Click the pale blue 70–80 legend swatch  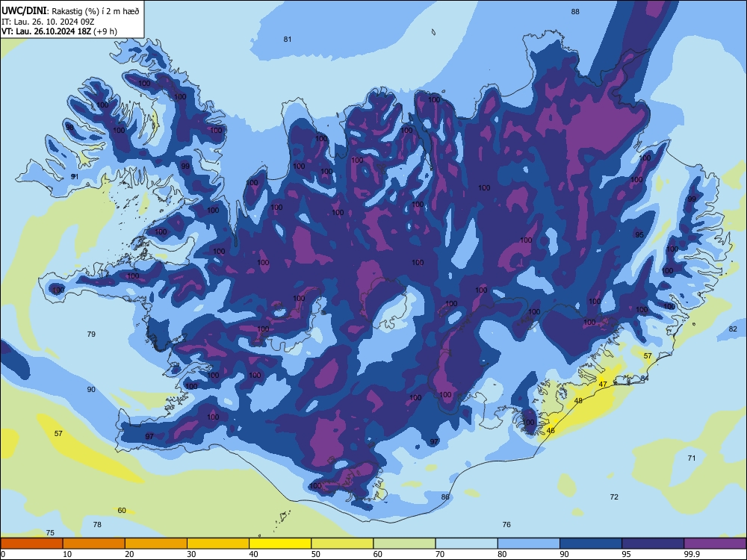466,544
